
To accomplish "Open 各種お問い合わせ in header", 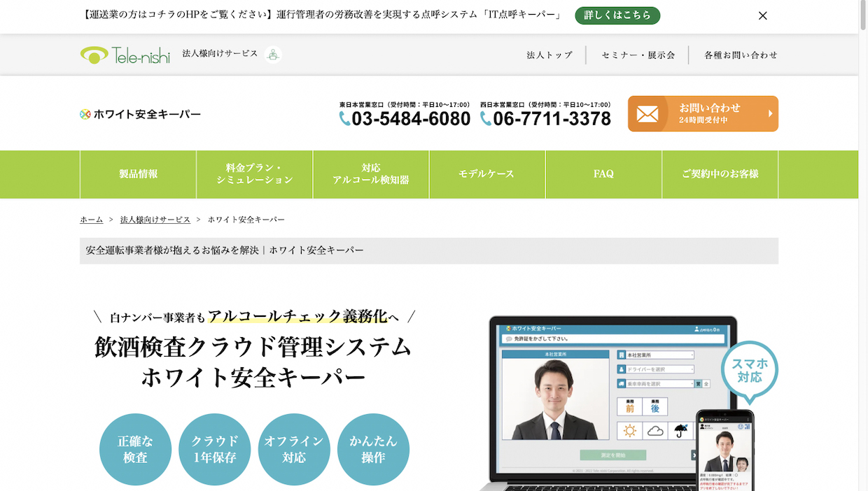I will click(x=741, y=55).
